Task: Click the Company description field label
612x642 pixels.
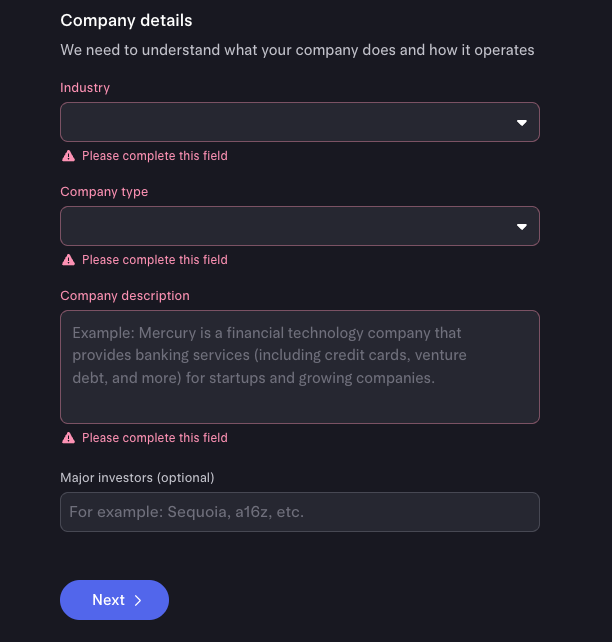Action: pos(125,296)
